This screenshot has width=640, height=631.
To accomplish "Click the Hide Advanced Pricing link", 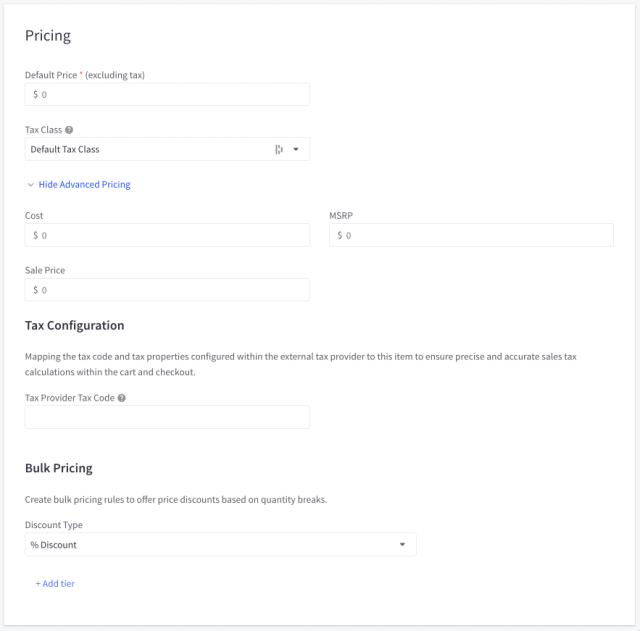I will [84, 185].
